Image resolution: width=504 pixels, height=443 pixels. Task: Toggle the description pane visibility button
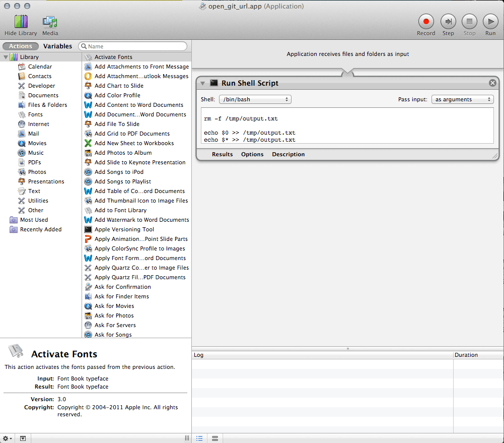tap(23, 438)
